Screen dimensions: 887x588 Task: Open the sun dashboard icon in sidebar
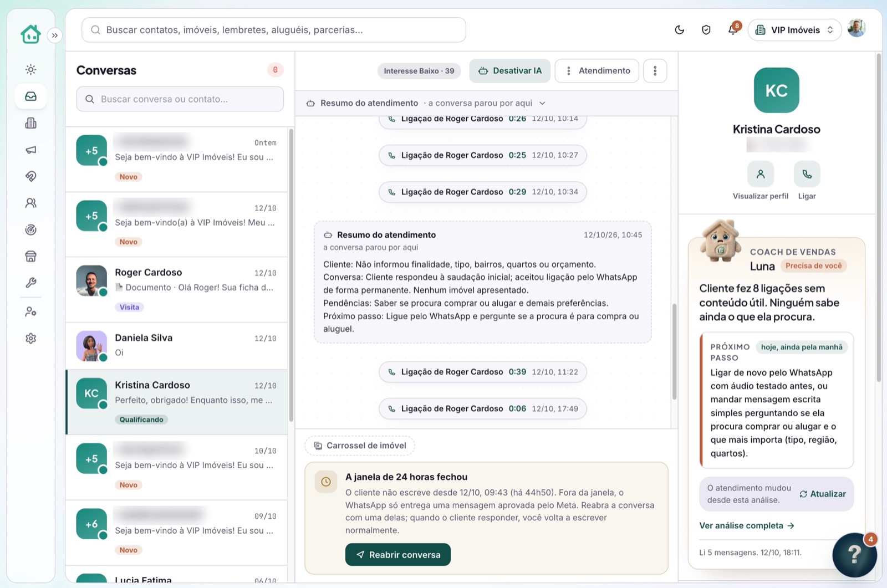(x=31, y=69)
